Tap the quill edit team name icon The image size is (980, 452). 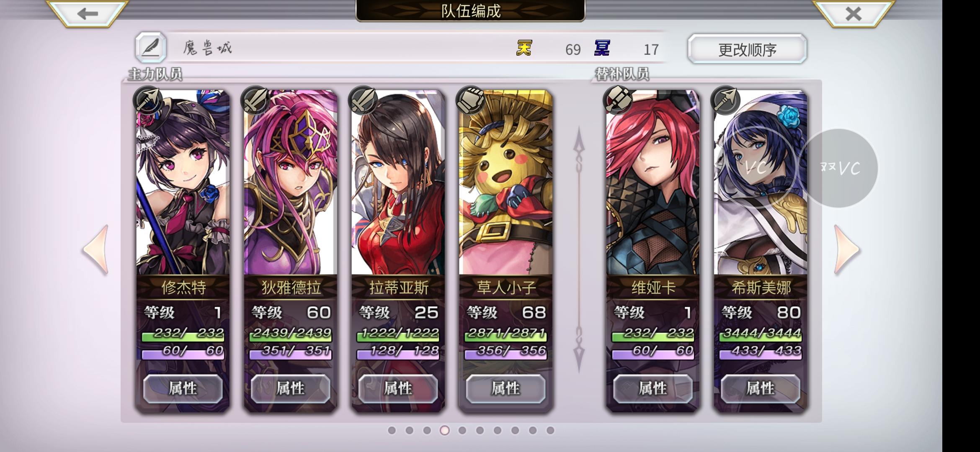pos(151,48)
